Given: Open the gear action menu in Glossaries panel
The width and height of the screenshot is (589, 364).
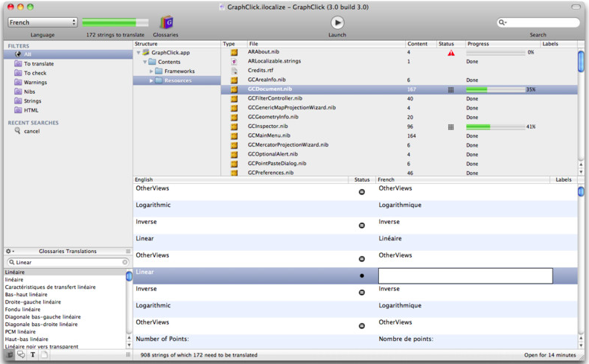Looking at the screenshot, I should tap(10, 252).
